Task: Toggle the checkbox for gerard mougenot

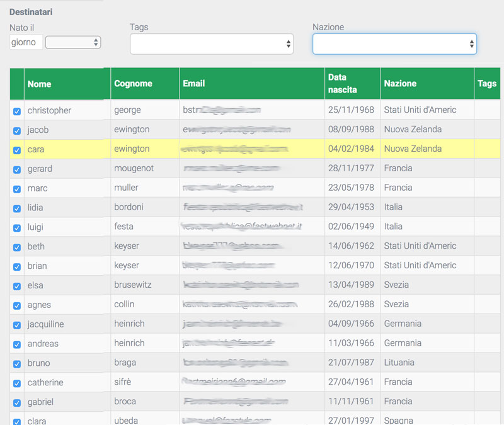Action: (x=17, y=169)
